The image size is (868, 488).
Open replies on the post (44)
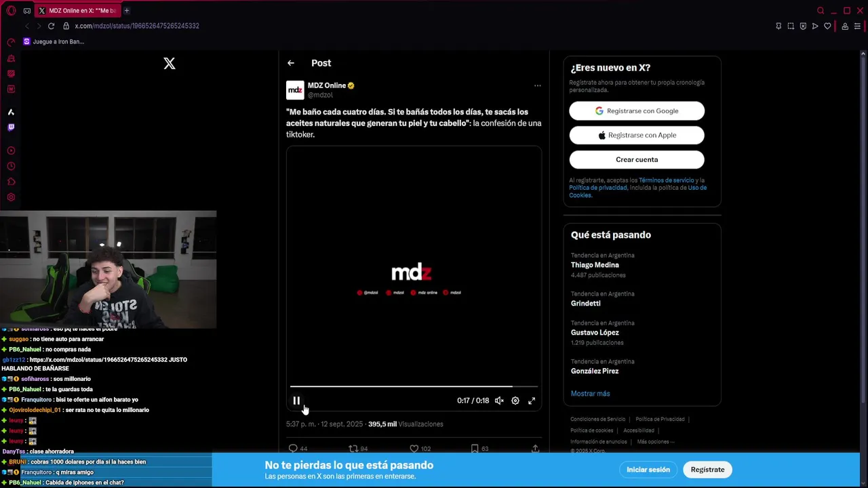[x=298, y=449]
